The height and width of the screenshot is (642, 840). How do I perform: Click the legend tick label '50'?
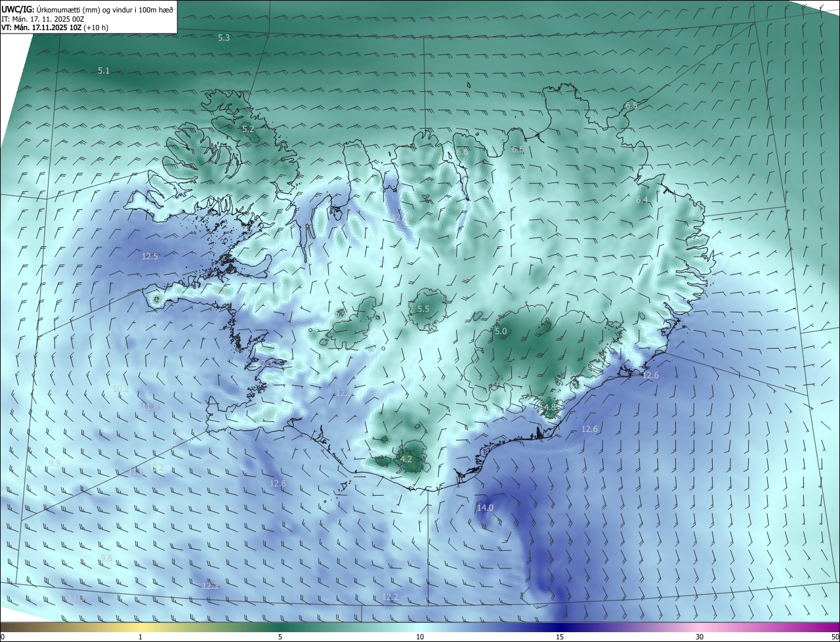(835, 637)
